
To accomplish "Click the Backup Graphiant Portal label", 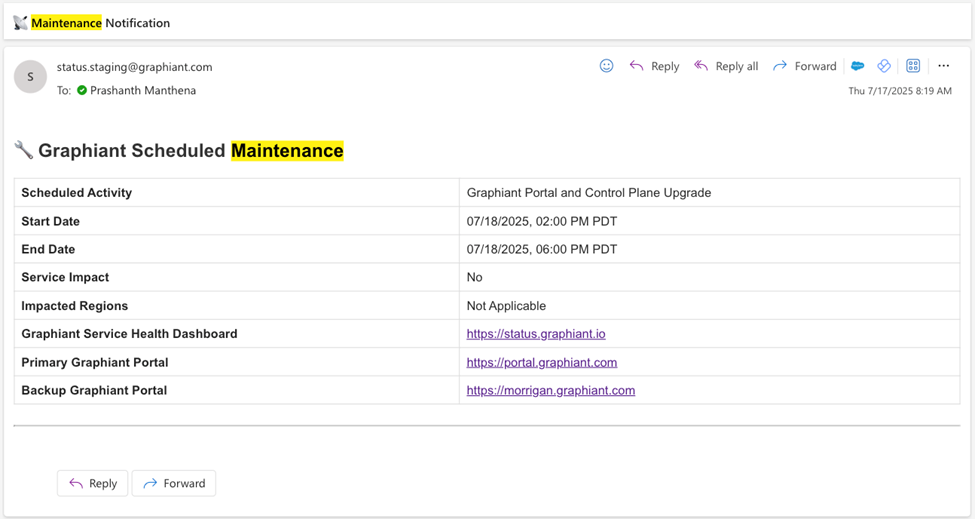I will coord(94,390).
